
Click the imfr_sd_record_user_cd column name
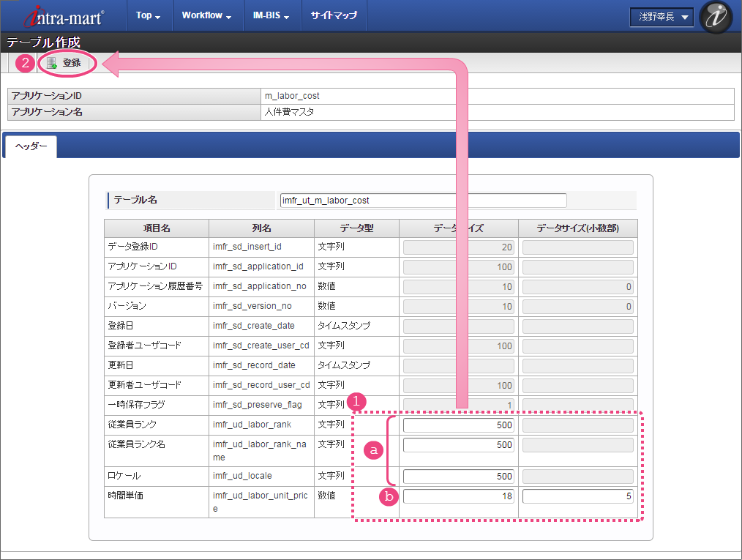pos(261,385)
